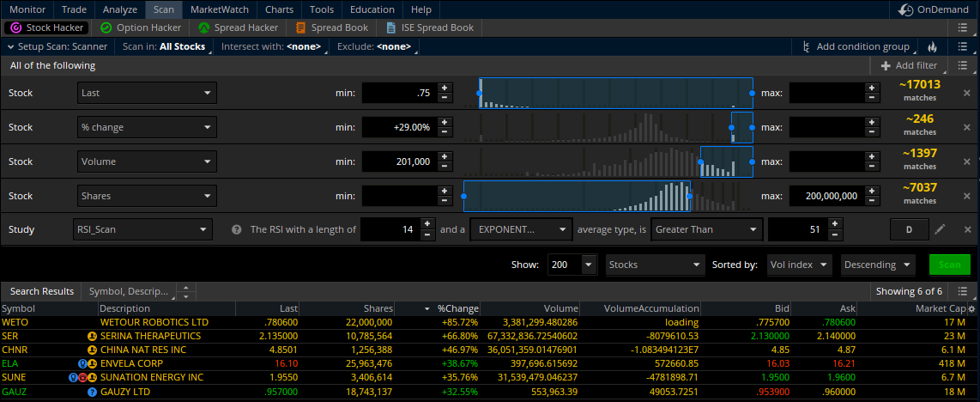Viewport: 980px width, 402px height.
Task: Click the red icon beside SUNATION ENERGY INC
Action: coord(82,378)
